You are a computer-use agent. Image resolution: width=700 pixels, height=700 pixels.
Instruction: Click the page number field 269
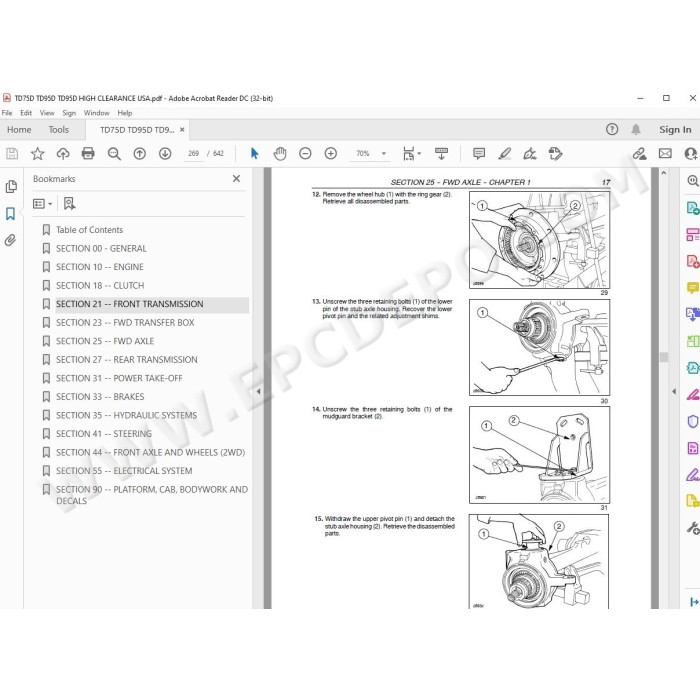193,154
